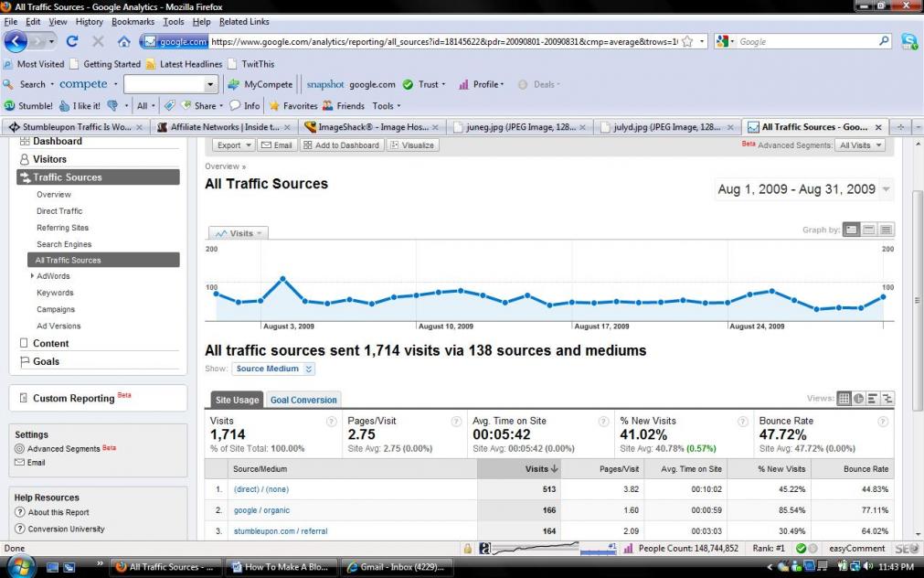Image resolution: width=924 pixels, height=578 pixels.
Task: Open the Gmail Inbox taskbar window
Action: 397,567
